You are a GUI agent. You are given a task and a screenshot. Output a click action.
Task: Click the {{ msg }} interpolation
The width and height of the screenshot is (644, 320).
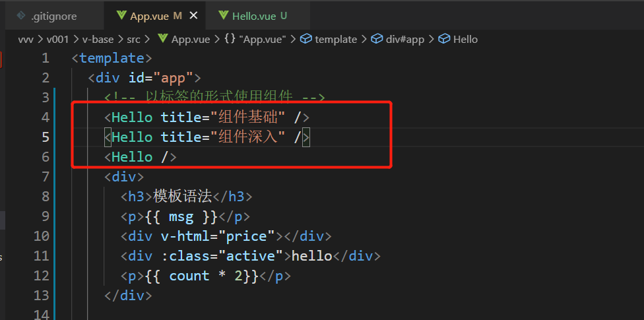point(181,216)
